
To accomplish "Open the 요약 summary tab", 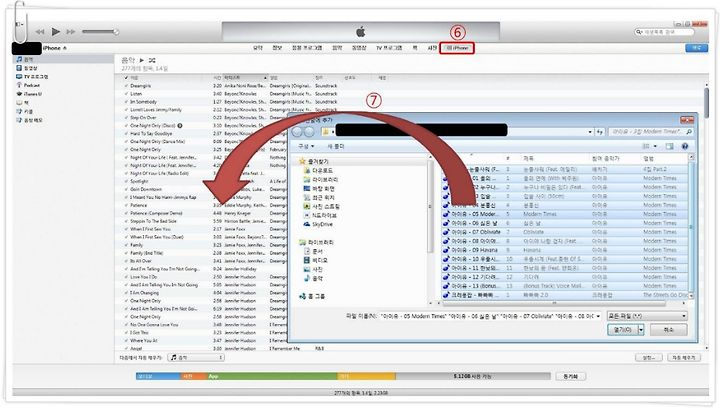I will click(258, 48).
